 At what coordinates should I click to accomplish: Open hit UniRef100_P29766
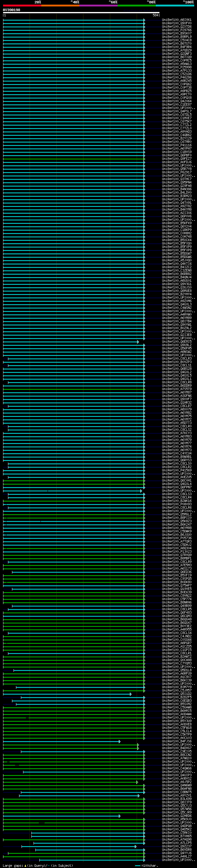tap(176, 30)
